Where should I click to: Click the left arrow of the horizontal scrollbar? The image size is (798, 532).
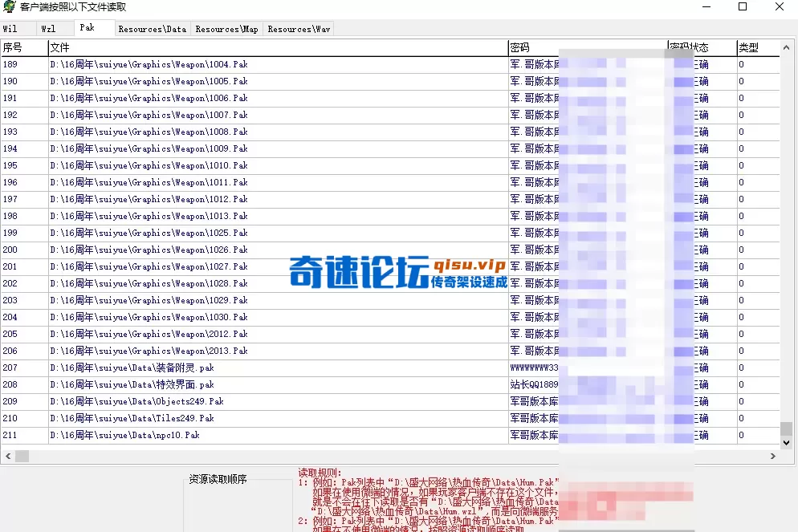point(6,456)
